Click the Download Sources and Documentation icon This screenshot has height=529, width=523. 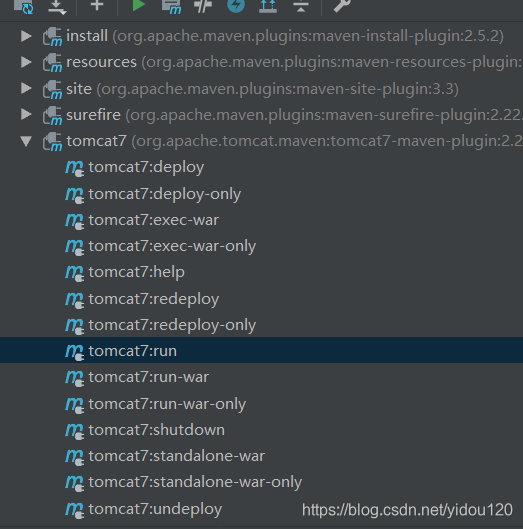coord(57,7)
